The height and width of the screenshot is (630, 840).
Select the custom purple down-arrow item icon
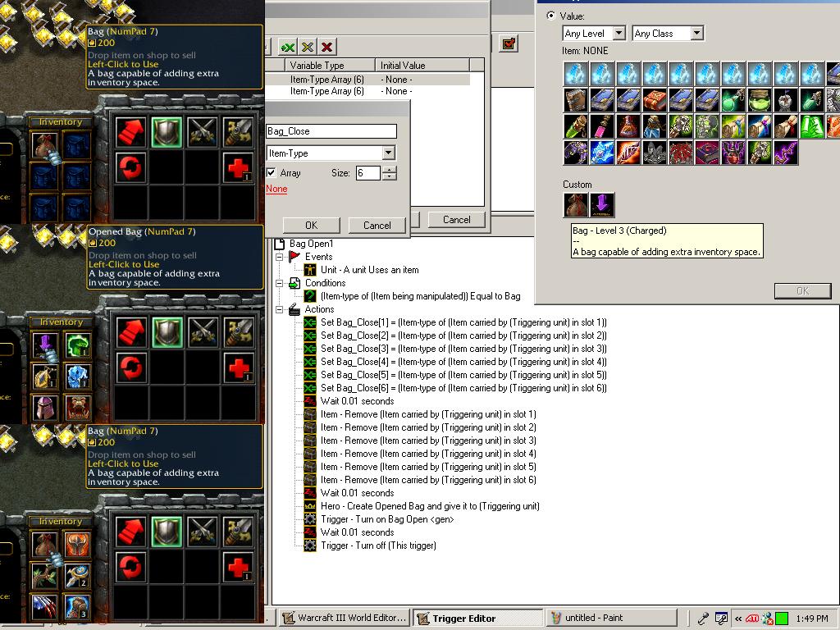(602, 204)
